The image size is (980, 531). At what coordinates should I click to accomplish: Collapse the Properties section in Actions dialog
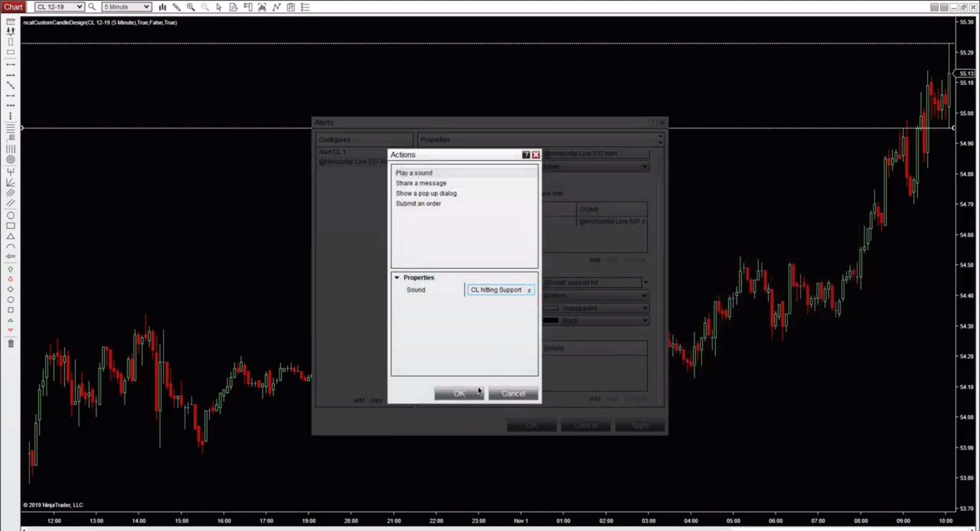coord(397,278)
